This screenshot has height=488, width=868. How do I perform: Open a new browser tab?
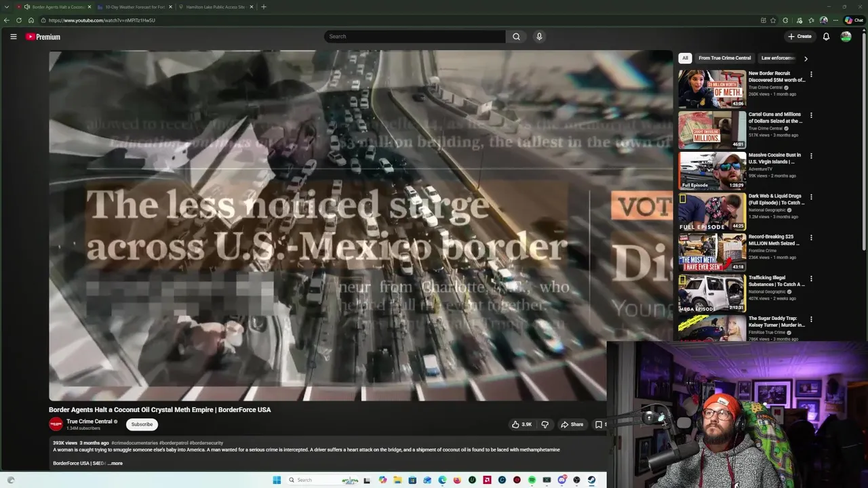coord(264,7)
